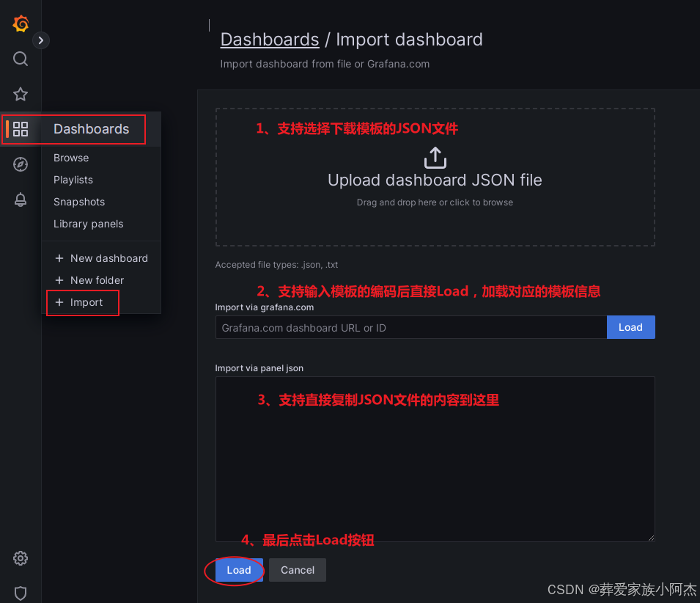Click the upload arrow icon
The height and width of the screenshot is (603, 700).
click(x=435, y=158)
